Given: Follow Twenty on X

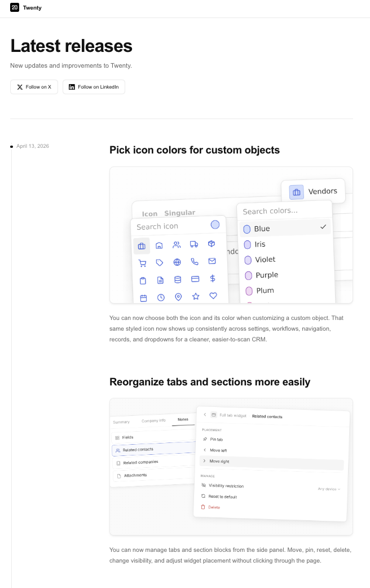Looking at the screenshot, I should (34, 87).
